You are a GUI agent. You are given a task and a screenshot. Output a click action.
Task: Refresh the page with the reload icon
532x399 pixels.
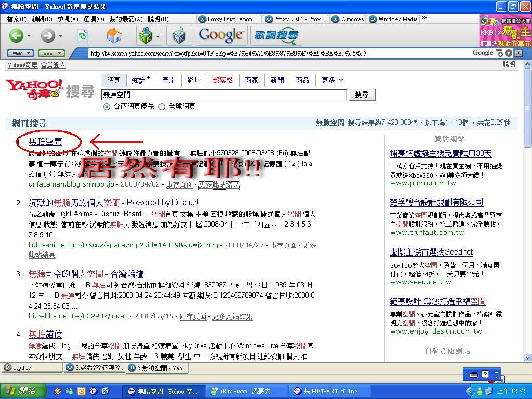pyautogui.click(x=82, y=35)
